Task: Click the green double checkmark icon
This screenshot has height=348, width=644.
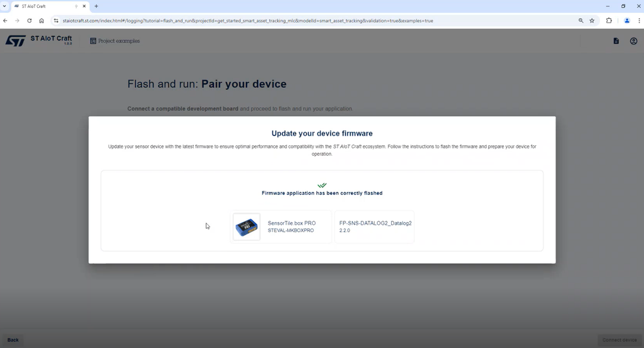Action: 322,185
